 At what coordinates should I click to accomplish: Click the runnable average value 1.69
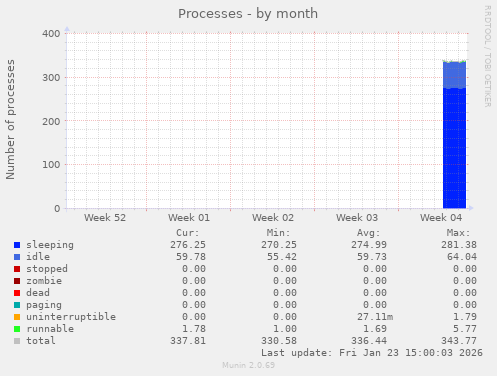click(x=375, y=329)
